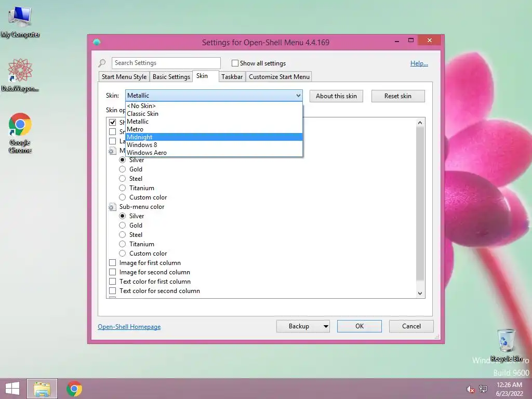The image size is (532, 399).
Task: Choose Metro from skin list
Action: [214, 129]
